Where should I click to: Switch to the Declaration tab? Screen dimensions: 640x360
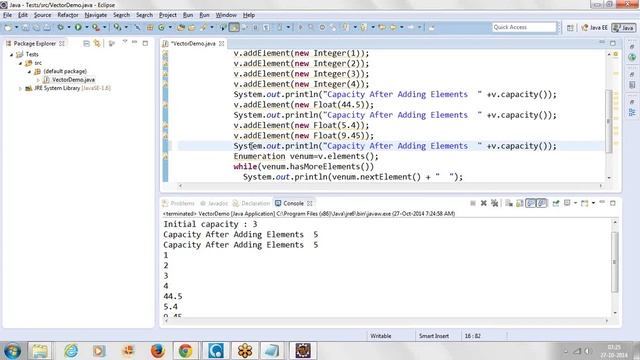[251, 203]
